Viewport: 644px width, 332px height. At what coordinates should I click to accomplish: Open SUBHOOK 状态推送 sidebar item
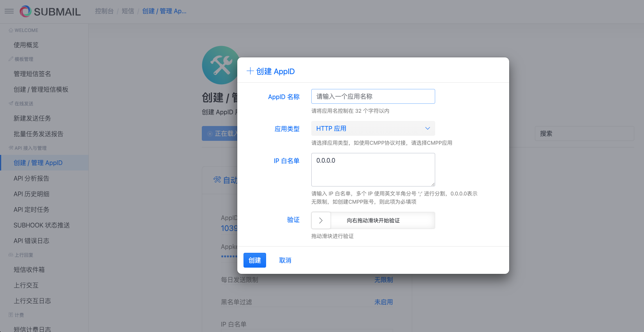pos(42,225)
